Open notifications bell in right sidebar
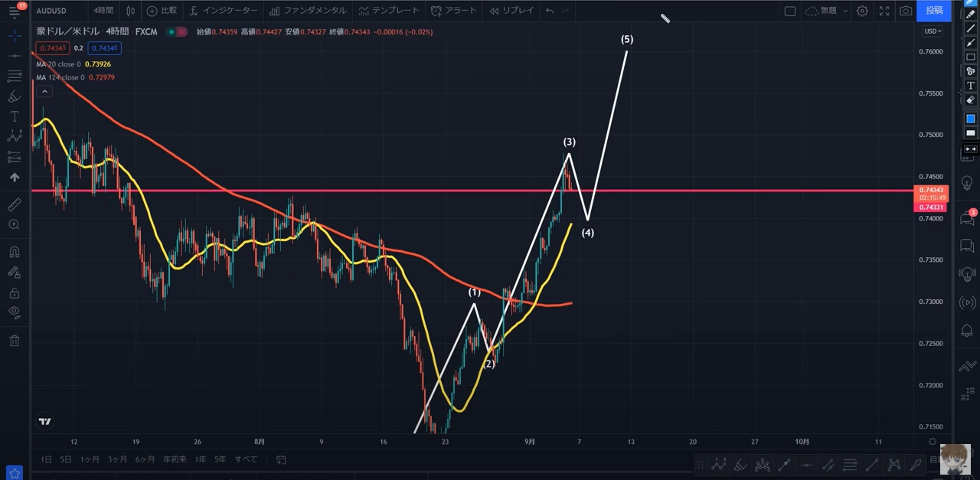980x480 pixels. [967, 330]
